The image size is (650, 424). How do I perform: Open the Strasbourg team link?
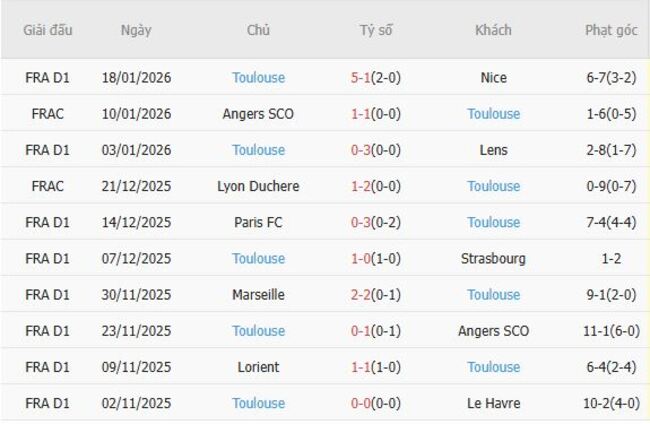[493, 259]
